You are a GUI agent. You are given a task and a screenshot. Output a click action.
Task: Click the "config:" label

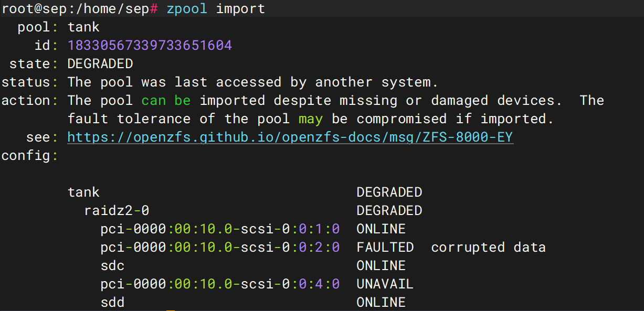pyautogui.click(x=29, y=156)
